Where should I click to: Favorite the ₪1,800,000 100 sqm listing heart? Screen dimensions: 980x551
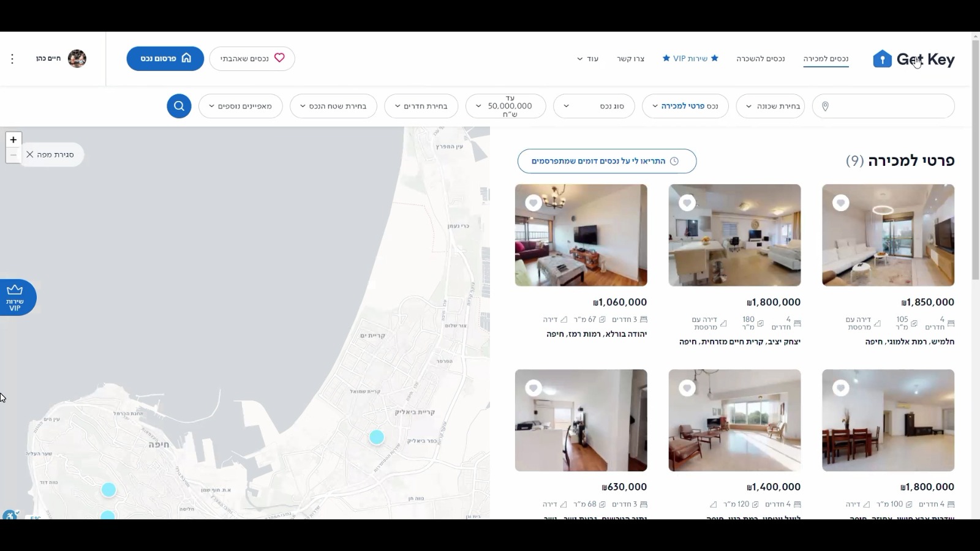(x=841, y=388)
